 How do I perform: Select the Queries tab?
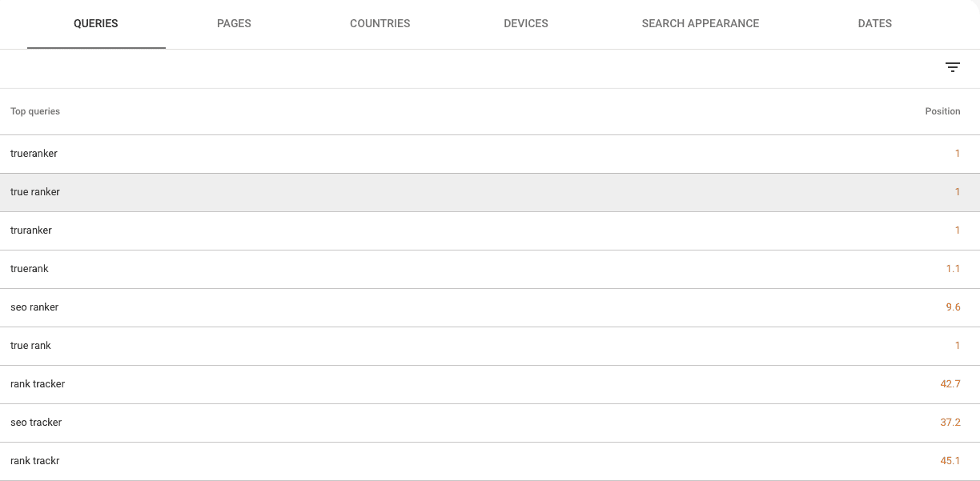tap(96, 24)
